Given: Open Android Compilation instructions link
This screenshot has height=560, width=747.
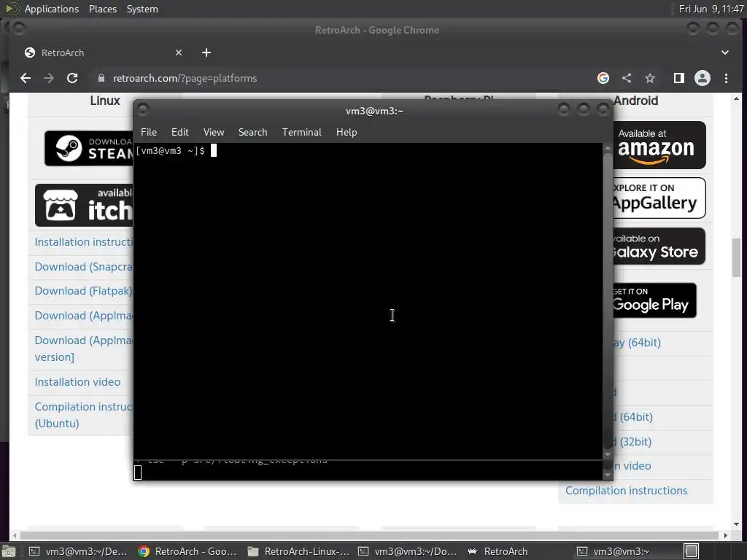Looking at the screenshot, I should pyautogui.click(x=626, y=491).
